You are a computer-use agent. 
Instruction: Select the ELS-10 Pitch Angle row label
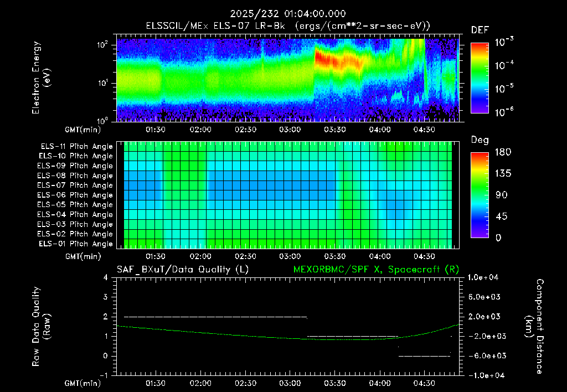(x=76, y=156)
